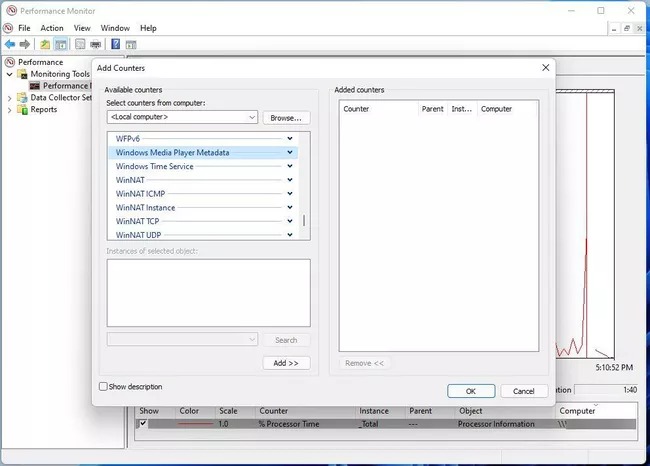Minimize the inner MDI child window
Viewport: 650px width, 466px height.
pyautogui.click(x=614, y=28)
